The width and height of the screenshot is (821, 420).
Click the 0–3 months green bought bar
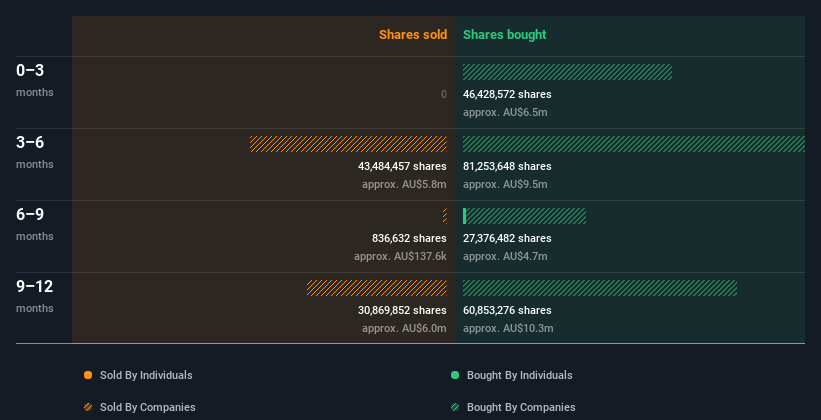coord(567,72)
